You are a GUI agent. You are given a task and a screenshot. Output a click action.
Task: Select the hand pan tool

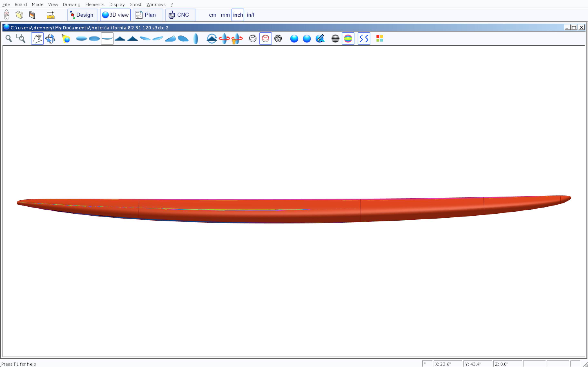37,39
